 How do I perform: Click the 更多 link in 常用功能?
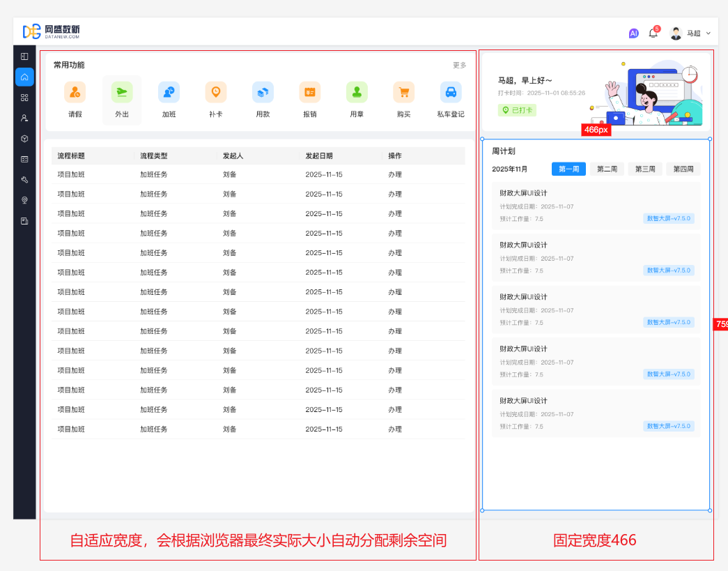[459, 66]
